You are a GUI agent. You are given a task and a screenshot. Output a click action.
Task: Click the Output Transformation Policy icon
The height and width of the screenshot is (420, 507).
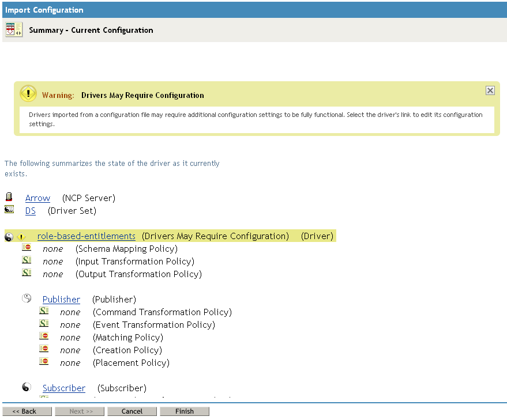pos(27,273)
